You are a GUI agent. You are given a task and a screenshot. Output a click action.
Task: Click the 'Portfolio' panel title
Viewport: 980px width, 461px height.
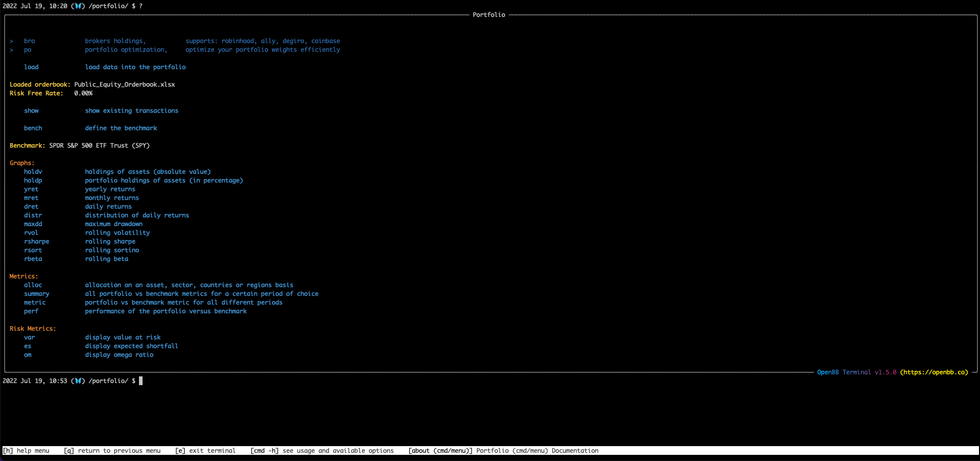point(489,15)
